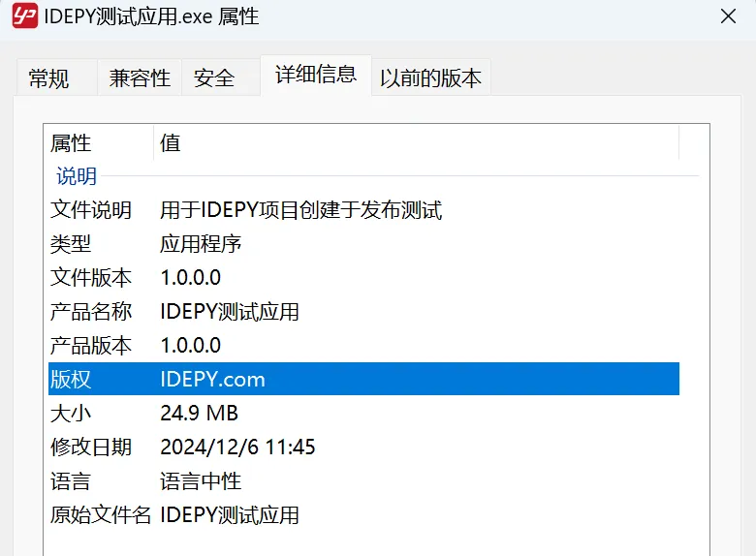Click the 产品名称 row

(x=363, y=311)
